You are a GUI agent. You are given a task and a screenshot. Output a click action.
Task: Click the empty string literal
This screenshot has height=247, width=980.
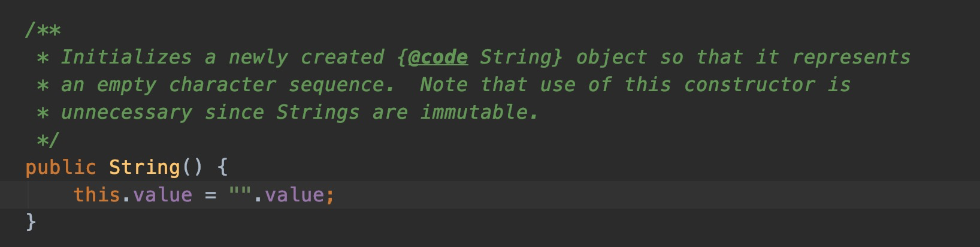pos(240,195)
